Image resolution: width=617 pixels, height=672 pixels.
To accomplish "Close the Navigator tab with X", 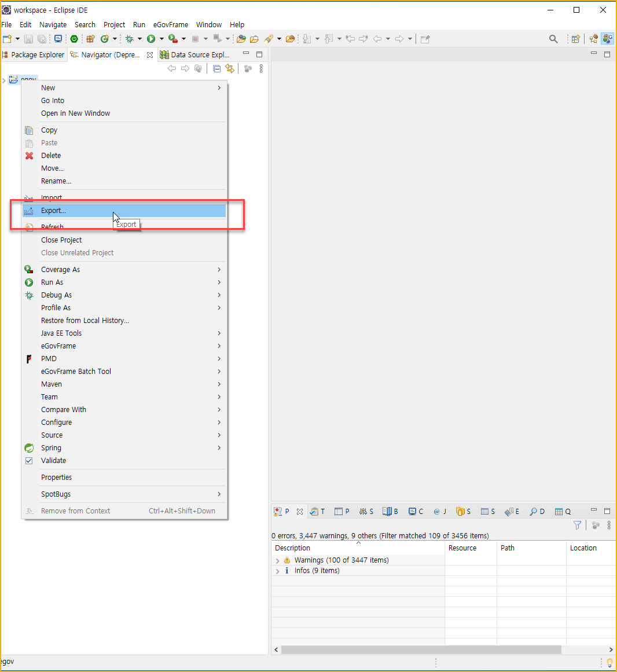I will 149,55.
